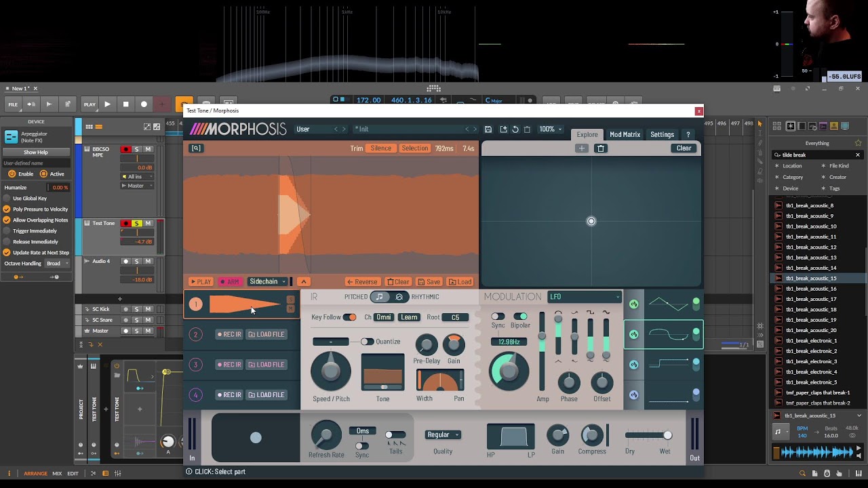Click the Reverse button

point(362,282)
